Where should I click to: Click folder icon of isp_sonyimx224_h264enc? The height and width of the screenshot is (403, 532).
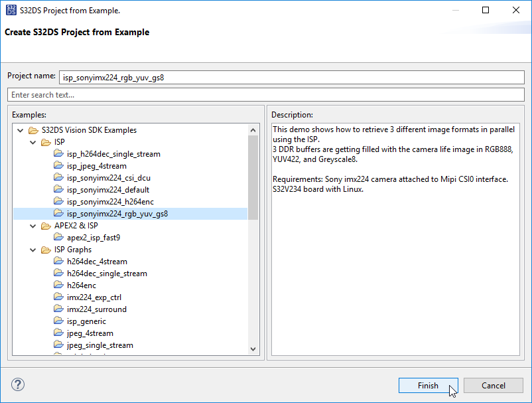pyautogui.click(x=58, y=201)
